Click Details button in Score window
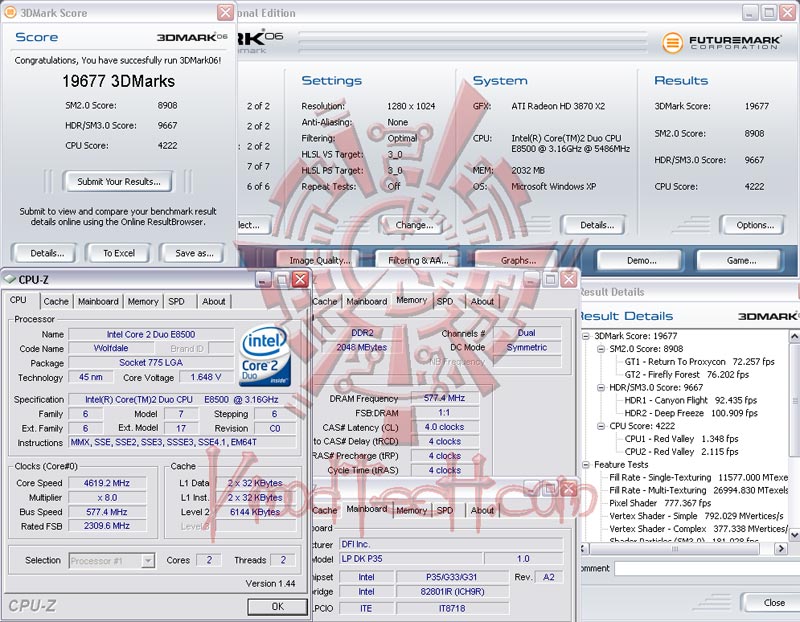The width and height of the screenshot is (800, 622). pyautogui.click(x=47, y=253)
